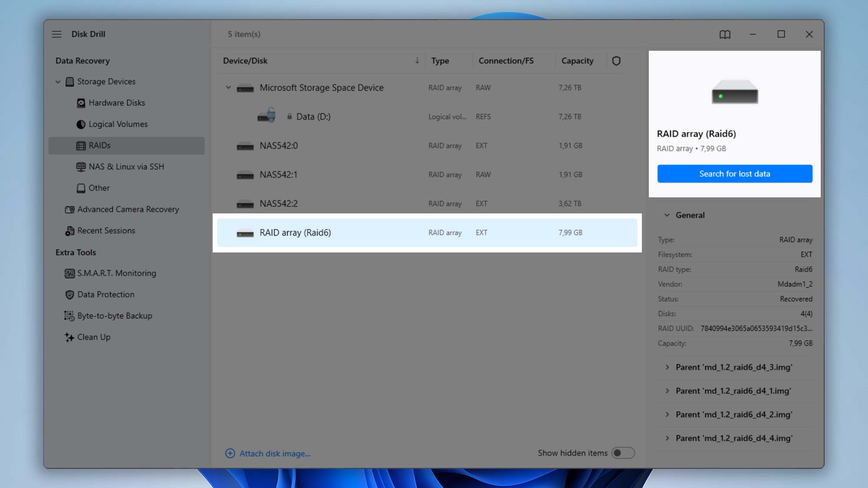Select Other in Storage Devices tree
868x488 pixels.
(126, 188)
